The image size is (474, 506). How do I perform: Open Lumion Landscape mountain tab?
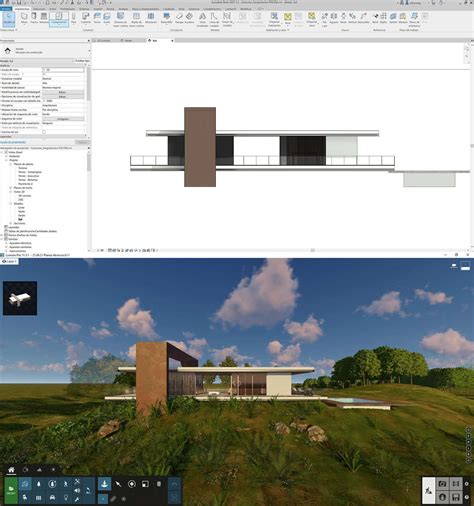40,470
